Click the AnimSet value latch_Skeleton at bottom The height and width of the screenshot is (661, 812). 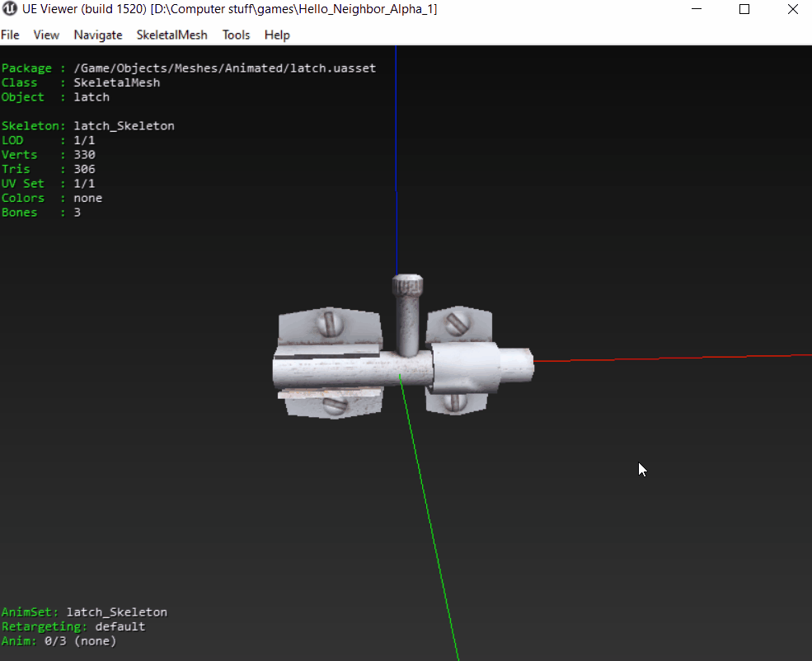coord(117,612)
